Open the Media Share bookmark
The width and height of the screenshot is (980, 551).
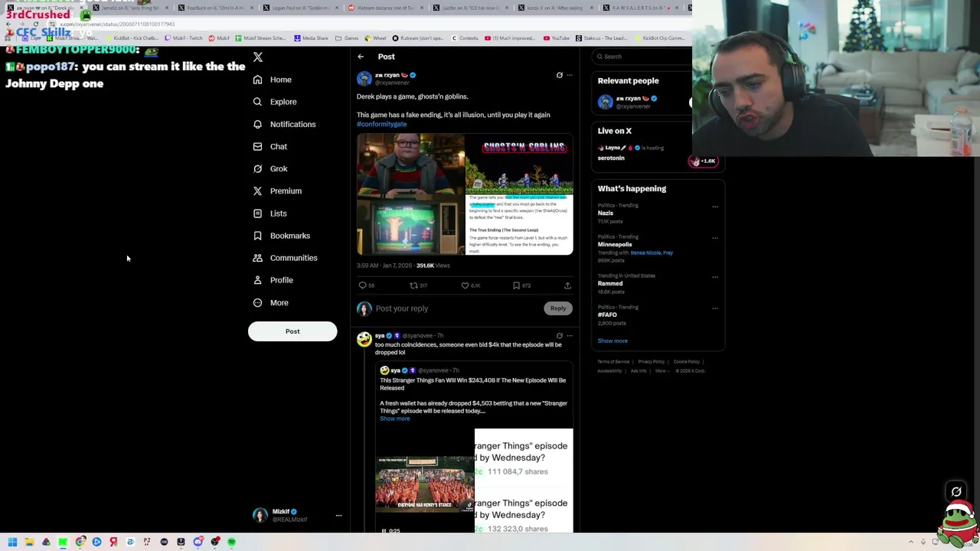pyautogui.click(x=311, y=38)
